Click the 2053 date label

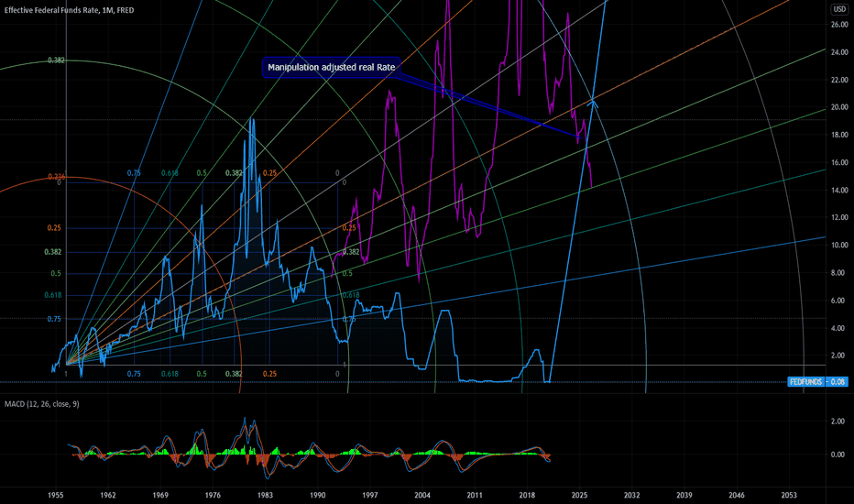[789, 495]
